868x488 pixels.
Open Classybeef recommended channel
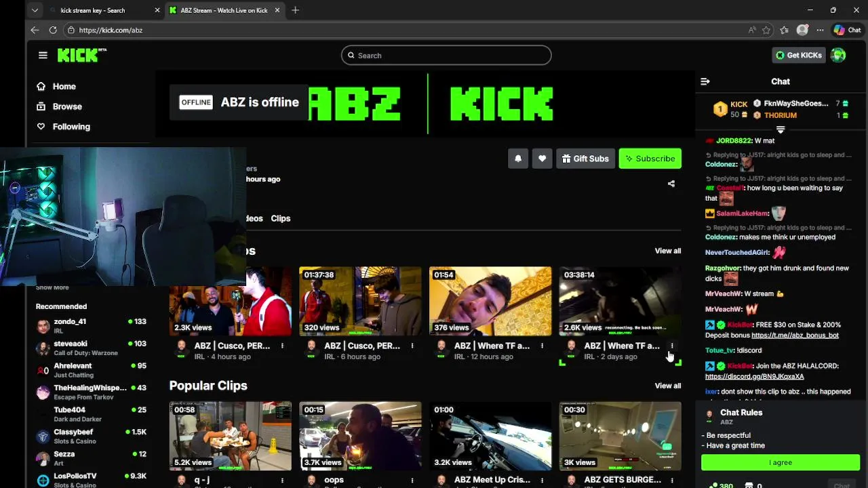[x=91, y=436]
